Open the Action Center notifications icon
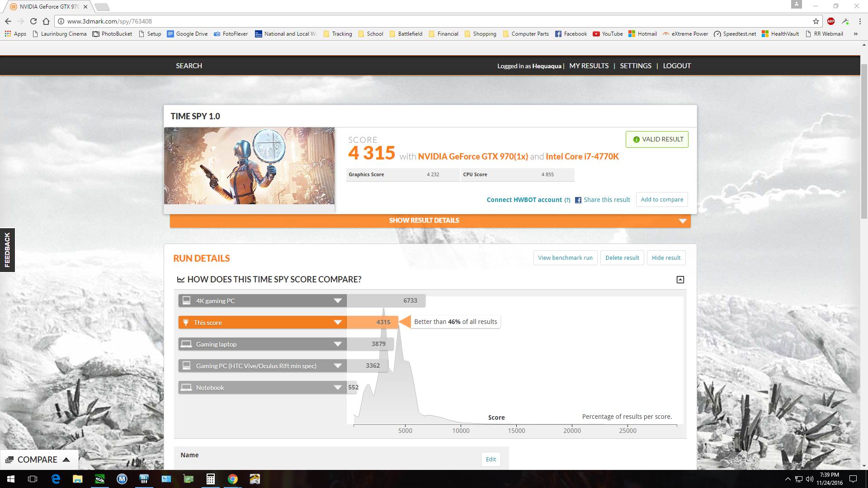This screenshot has height=488, width=868. tap(853, 479)
